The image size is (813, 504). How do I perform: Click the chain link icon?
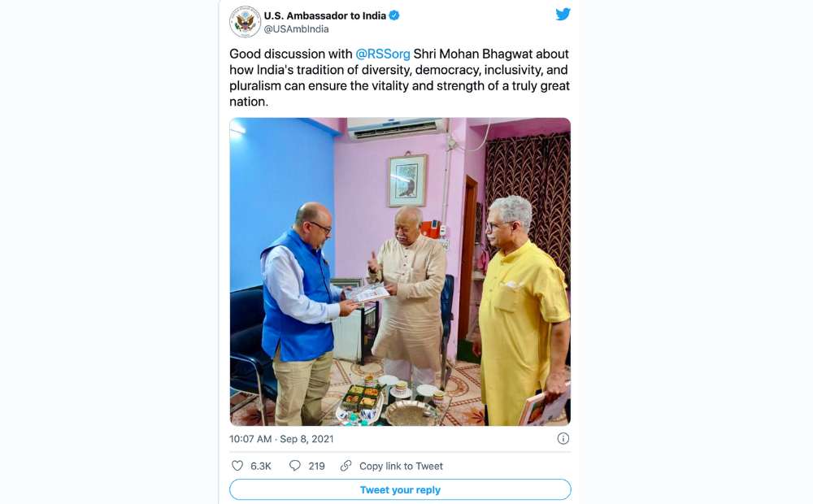point(346,466)
